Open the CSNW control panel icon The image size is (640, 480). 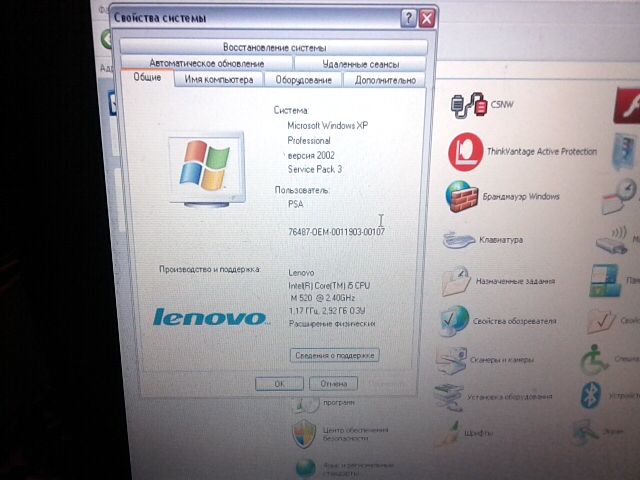pos(469,105)
